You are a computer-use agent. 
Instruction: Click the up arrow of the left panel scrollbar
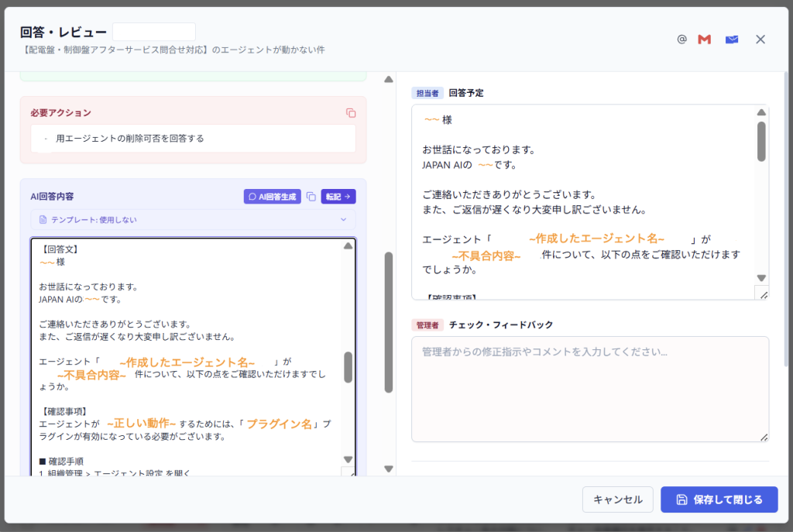coord(389,80)
